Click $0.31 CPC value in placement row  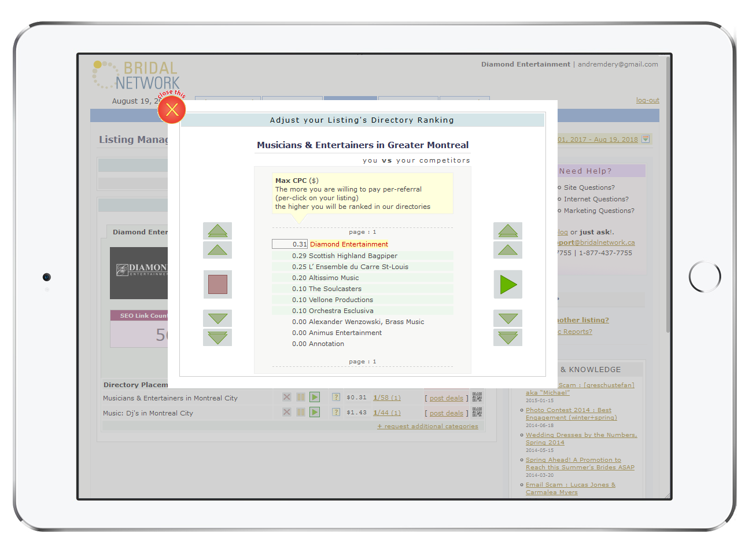coord(356,398)
